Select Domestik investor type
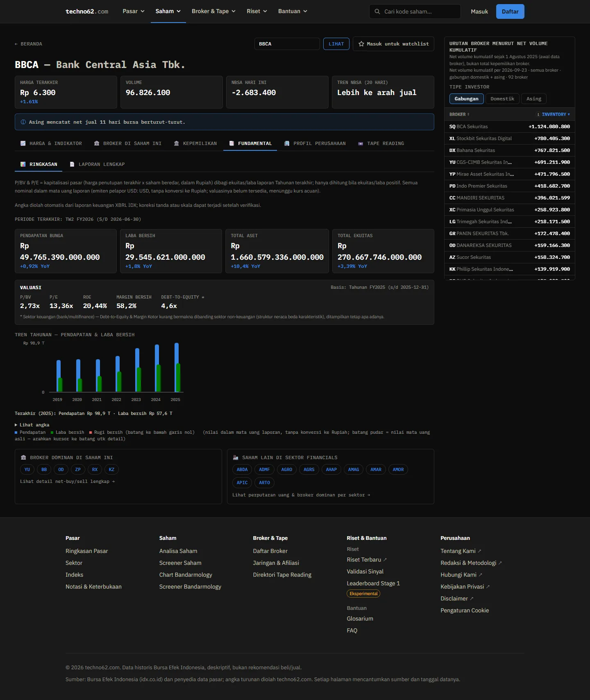The image size is (590, 700). pyautogui.click(x=502, y=99)
